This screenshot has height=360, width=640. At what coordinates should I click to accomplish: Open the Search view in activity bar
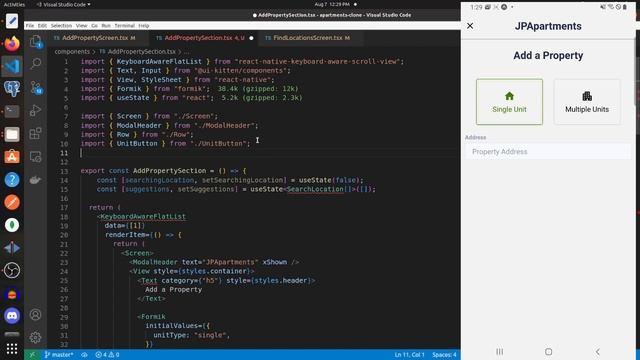(36, 63)
